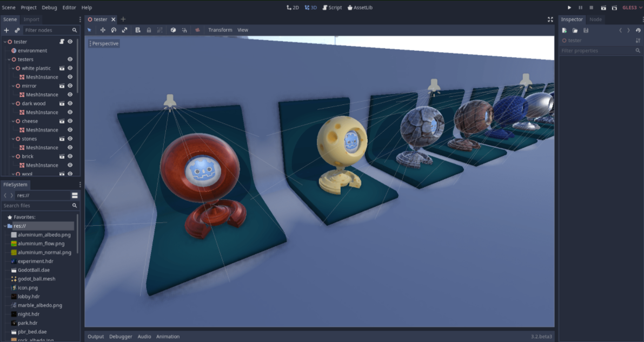Open the Editor menu

coord(69,8)
